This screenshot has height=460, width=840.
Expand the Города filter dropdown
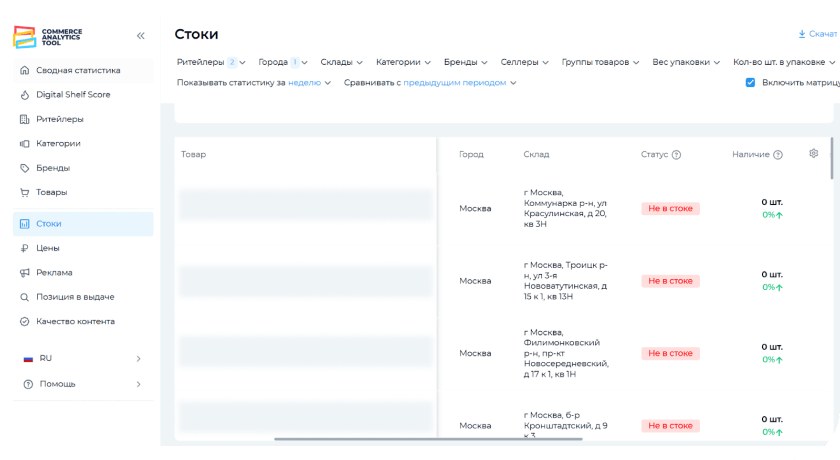point(283,62)
